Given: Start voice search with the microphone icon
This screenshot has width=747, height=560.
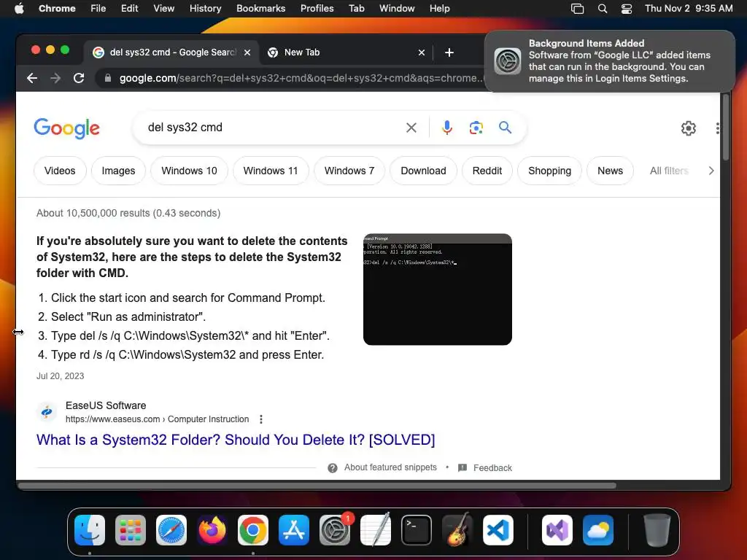Looking at the screenshot, I should click(x=447, y=128).
